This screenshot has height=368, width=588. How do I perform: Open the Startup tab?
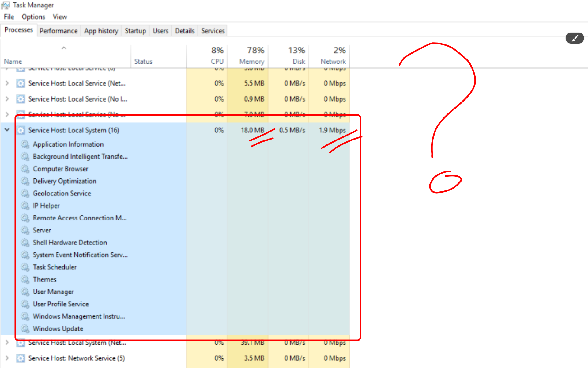[x=135, y=31]
